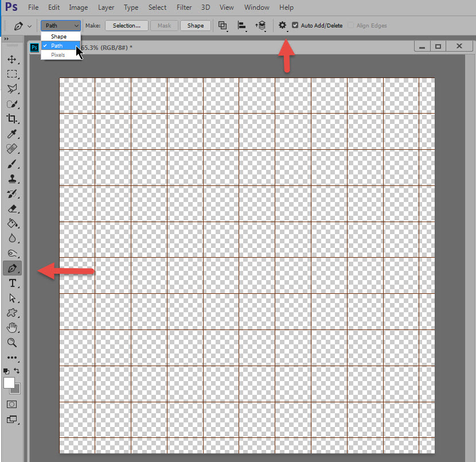Select the Brush tool
This screenshot has height=462, width=476.
point(12,164)
